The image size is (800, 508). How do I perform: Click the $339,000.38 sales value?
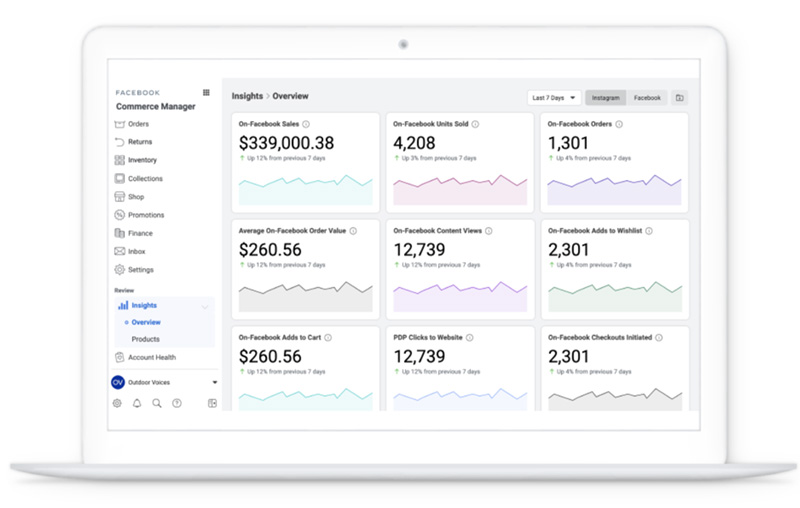286,143
